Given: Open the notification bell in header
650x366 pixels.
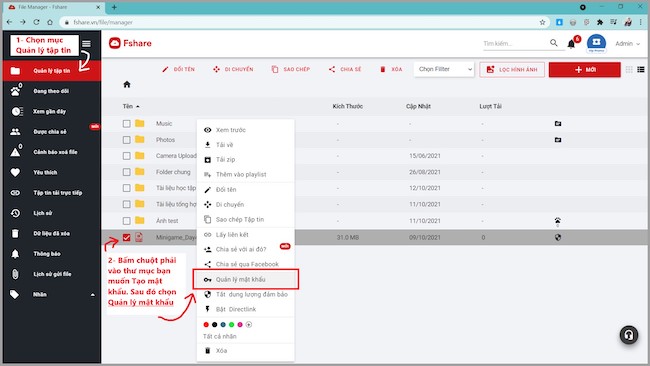Looking at the screenshot, I should 572,44.
